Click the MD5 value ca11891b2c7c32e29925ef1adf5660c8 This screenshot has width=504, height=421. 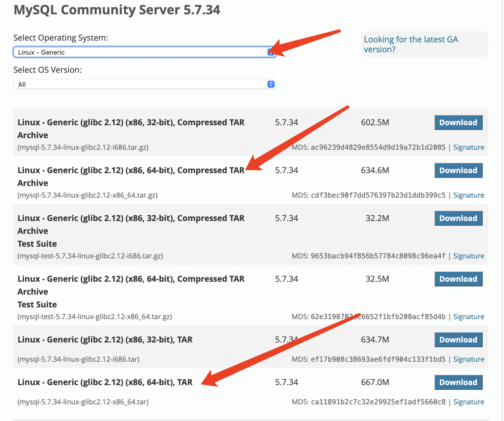378,402
